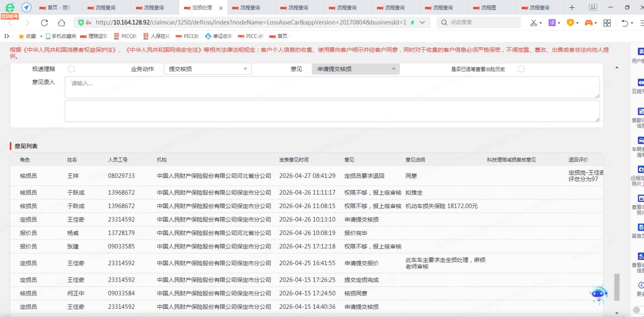Switch to the 流程图 tab
644x317 pixels.
493,8
